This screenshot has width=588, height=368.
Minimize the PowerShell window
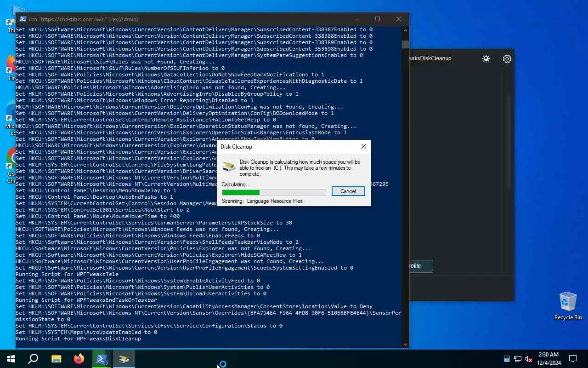356,19
